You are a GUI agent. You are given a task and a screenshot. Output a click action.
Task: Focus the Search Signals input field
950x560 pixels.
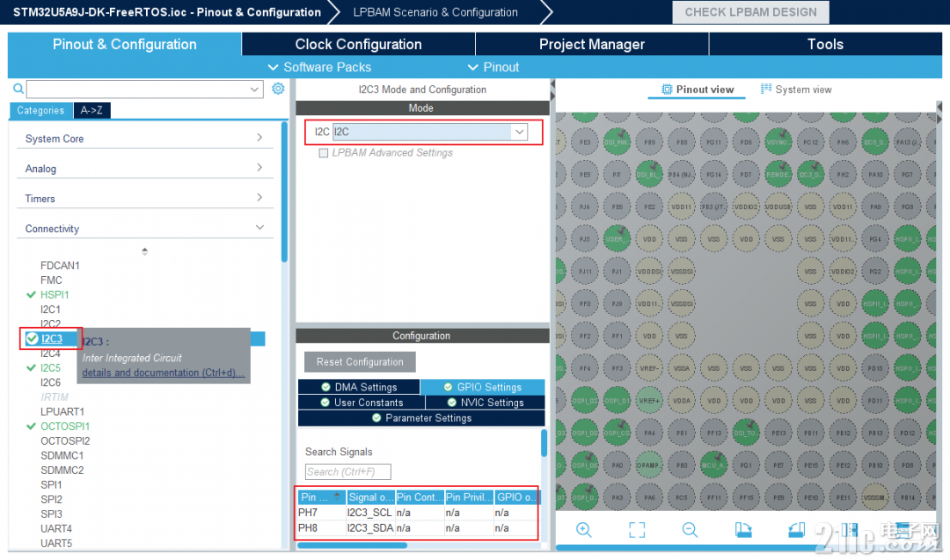(347, 471)
